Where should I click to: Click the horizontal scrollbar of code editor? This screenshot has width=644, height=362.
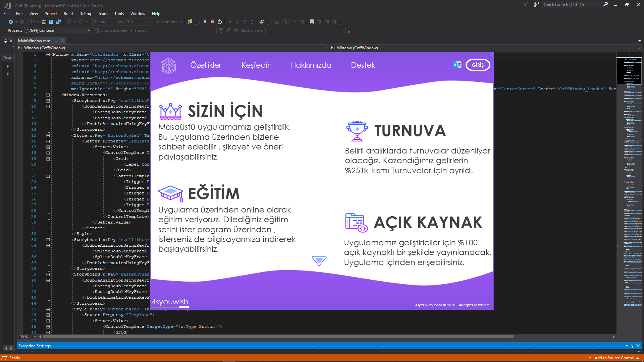pyautogui.click(x=278, y=337)
